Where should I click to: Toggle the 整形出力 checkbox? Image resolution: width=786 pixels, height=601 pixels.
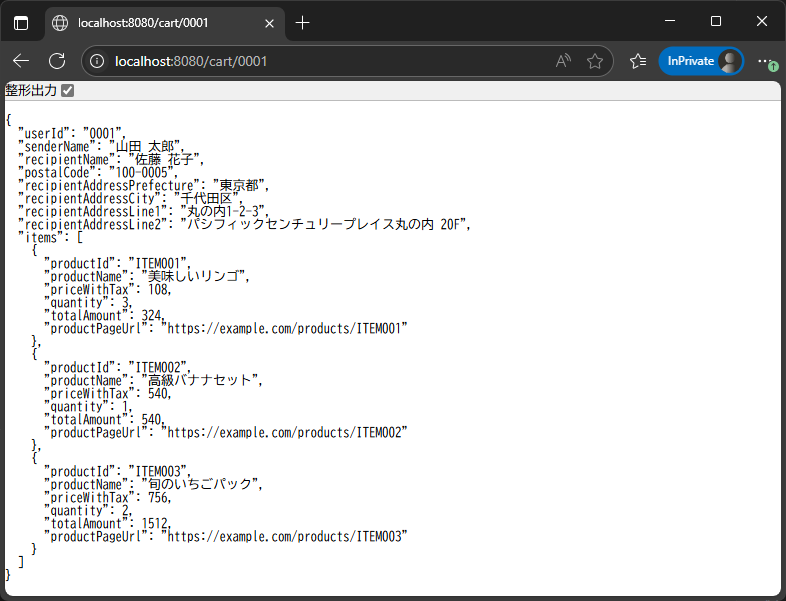67,91
